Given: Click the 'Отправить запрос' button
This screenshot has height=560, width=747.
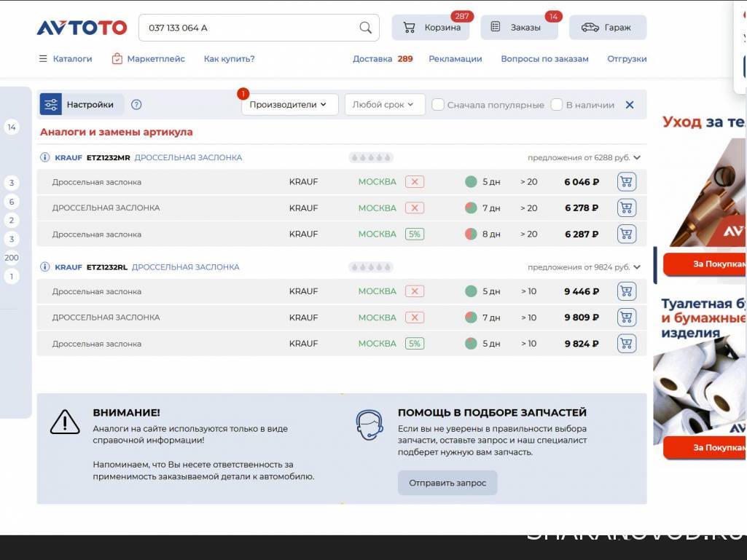Looking at the screenshot, I should tap(447, 483).
